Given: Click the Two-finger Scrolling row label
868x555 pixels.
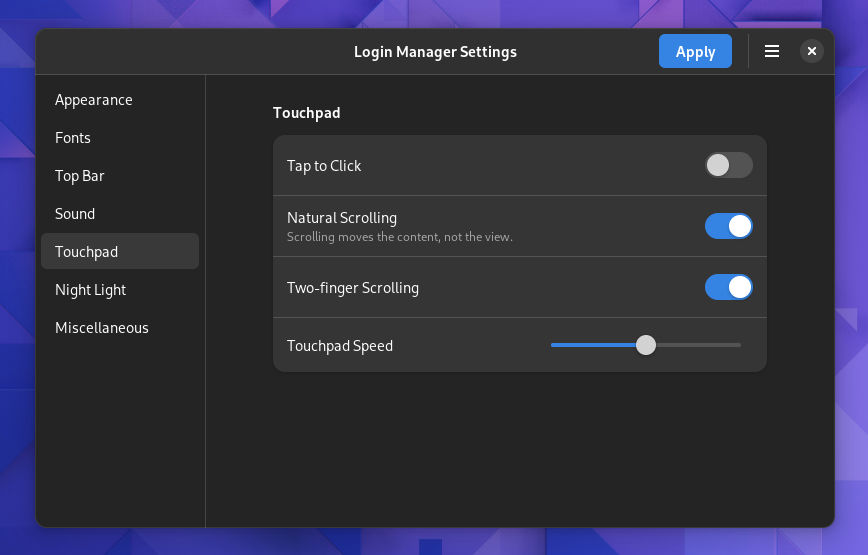Looking at the screenshot, I should [x=353, y=288].
